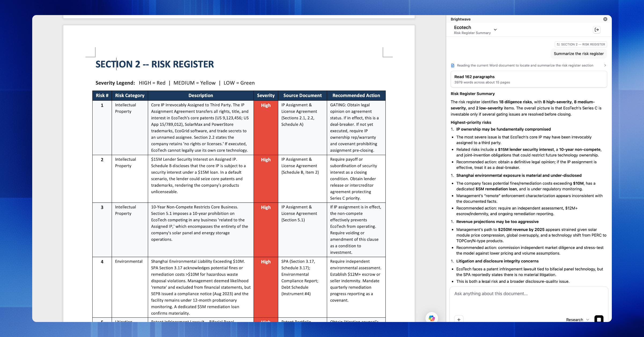644x337 pixels.
Task: Click the Brightwave panel title
Action: (460, 19)
